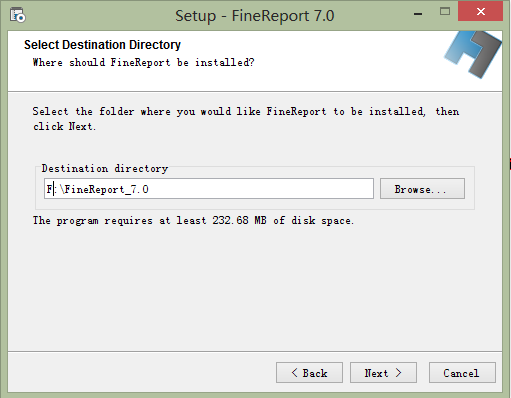Click into the Destination directory field
511x398 pixels.
pyautogui.click(x=209, y=189)
